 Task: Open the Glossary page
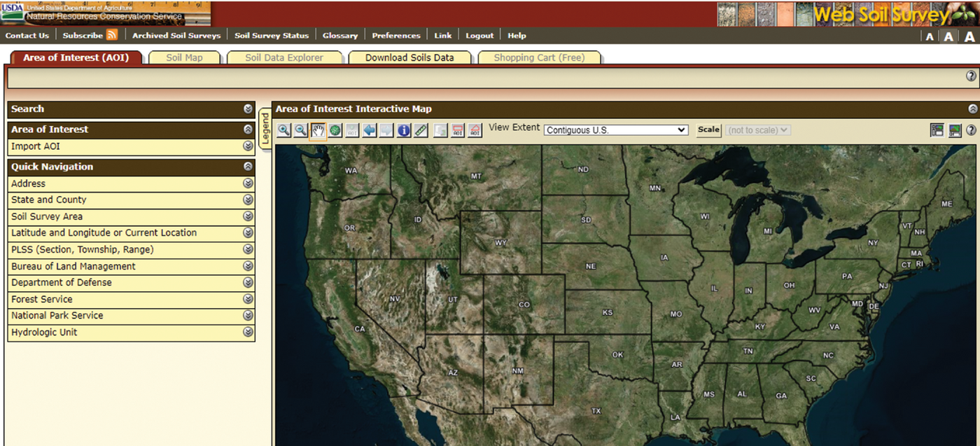340,35
